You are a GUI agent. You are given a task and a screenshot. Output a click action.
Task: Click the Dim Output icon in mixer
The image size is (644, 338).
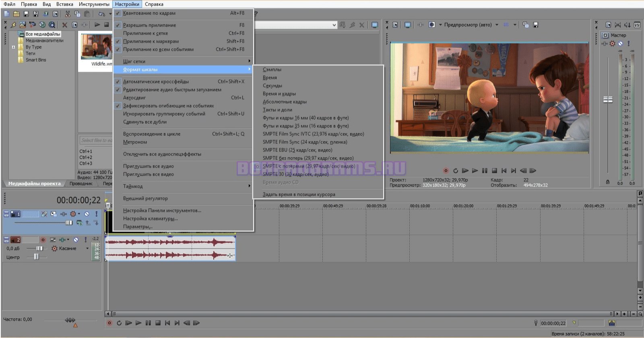627,25
